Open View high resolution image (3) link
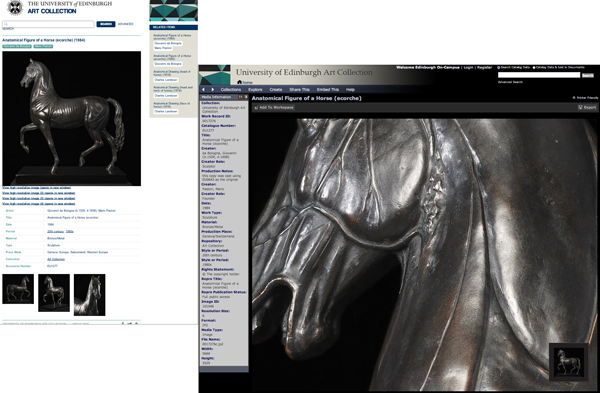Screen dimensions: 600x393 39,199
